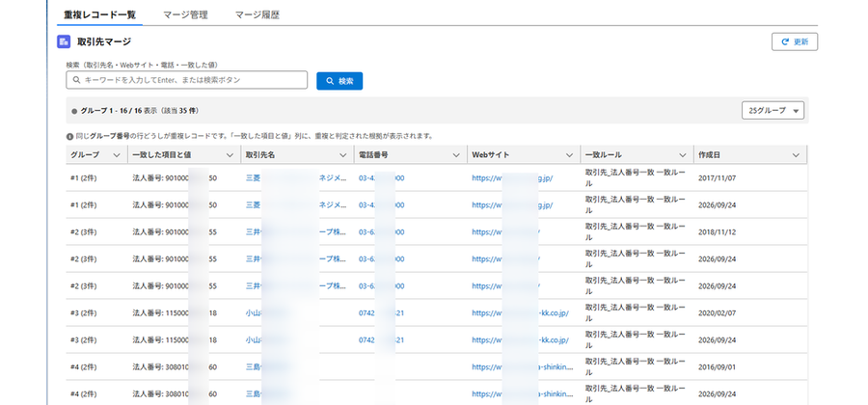Open グループ column header menu chevron
This screenshot has height=405, width=868.
[x=117, y=155]
